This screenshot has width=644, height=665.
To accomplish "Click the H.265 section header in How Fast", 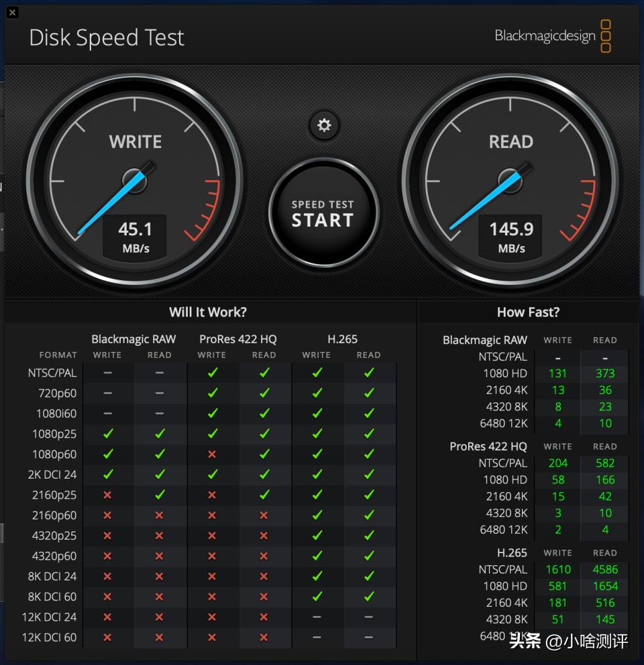I will (512, 553).
